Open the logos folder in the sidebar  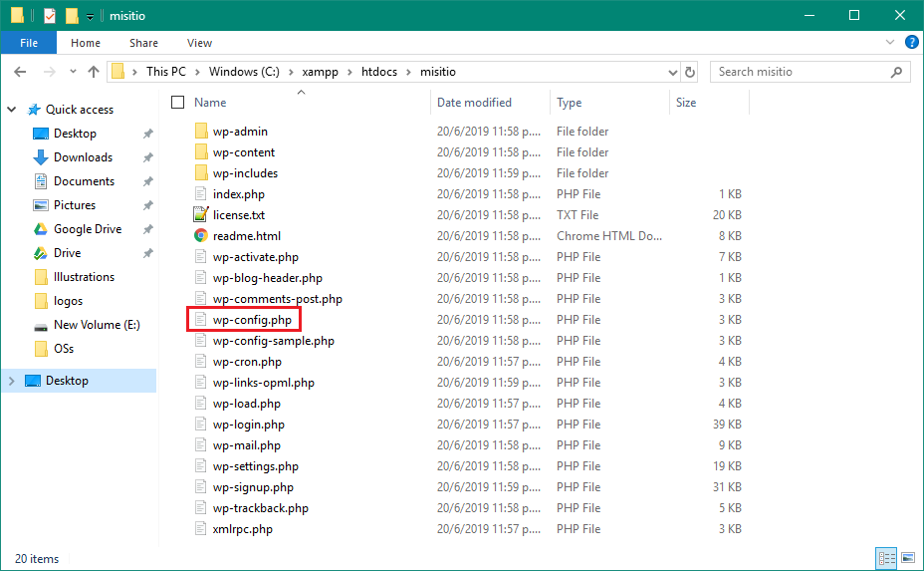(x=68, y=301)
